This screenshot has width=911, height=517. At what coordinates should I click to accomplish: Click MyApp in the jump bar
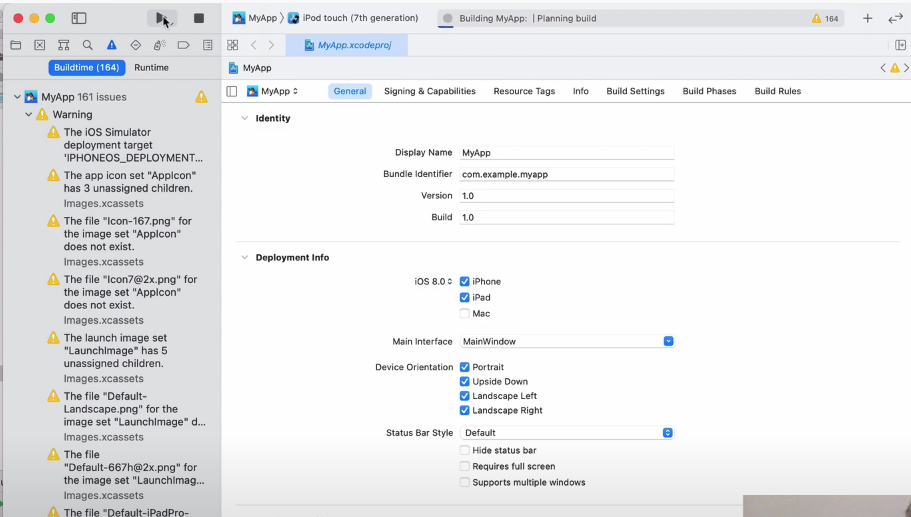[x=250, y=68]
